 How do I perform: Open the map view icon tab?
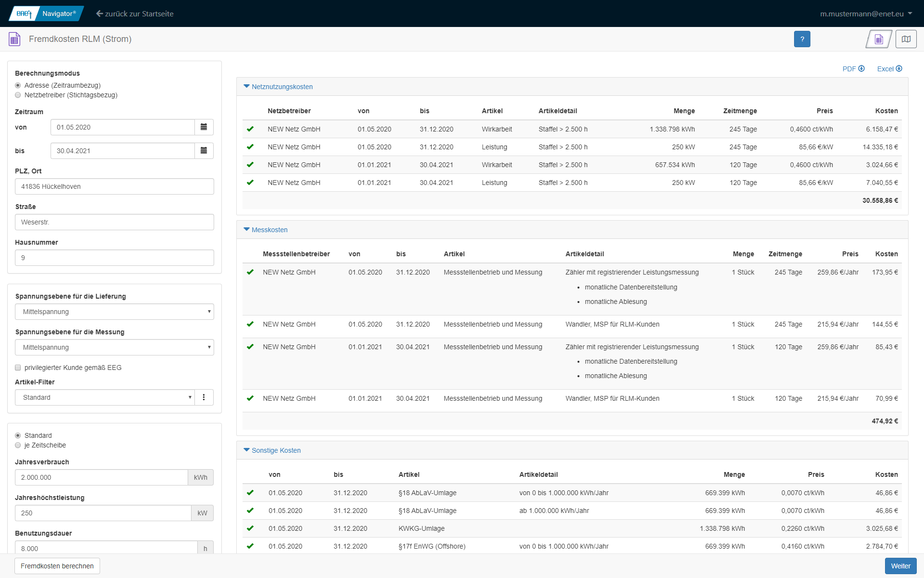906,39
